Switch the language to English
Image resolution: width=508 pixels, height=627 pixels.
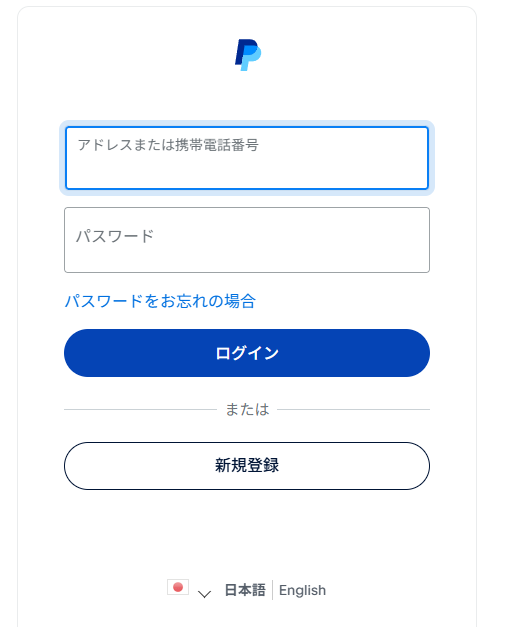302,590
